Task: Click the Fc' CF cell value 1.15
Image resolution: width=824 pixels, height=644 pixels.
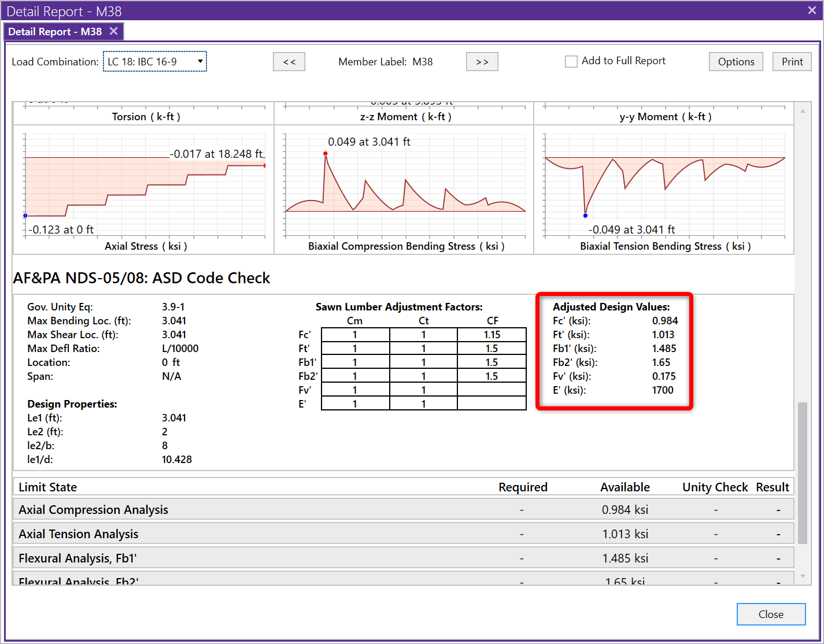Action: (492, 335)
